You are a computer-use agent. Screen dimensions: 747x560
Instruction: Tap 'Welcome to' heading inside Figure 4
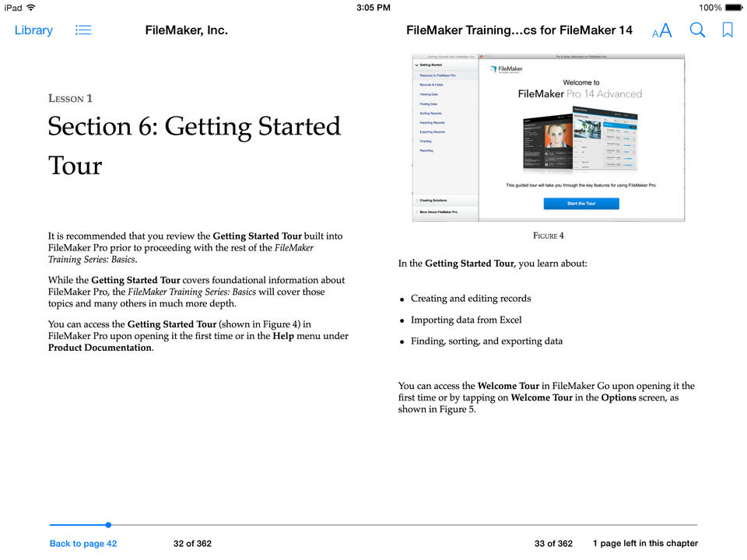coord(581,82)
